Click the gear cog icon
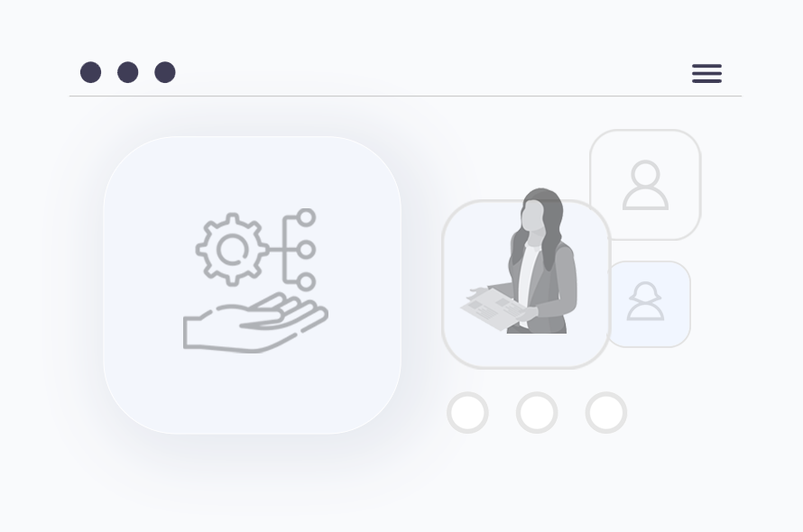Viewport: 803px width, 532px height. click(x=232, y=250)
